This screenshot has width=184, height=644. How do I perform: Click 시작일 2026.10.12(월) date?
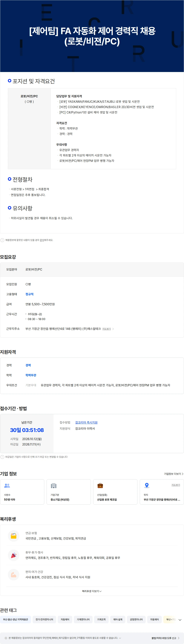pos(32,439)
